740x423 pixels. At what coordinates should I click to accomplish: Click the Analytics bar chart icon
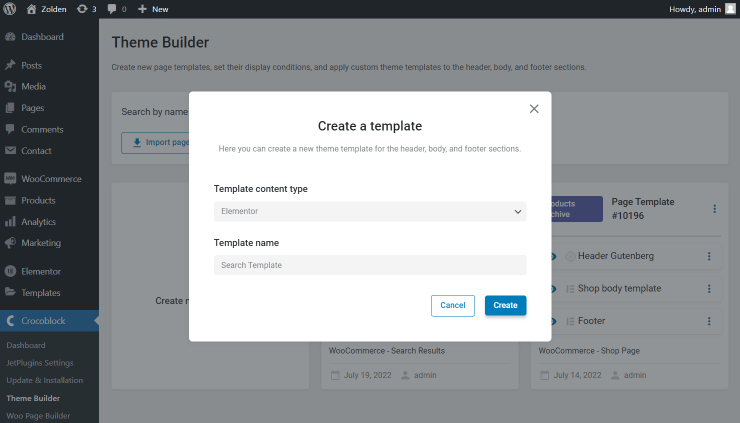10,221
